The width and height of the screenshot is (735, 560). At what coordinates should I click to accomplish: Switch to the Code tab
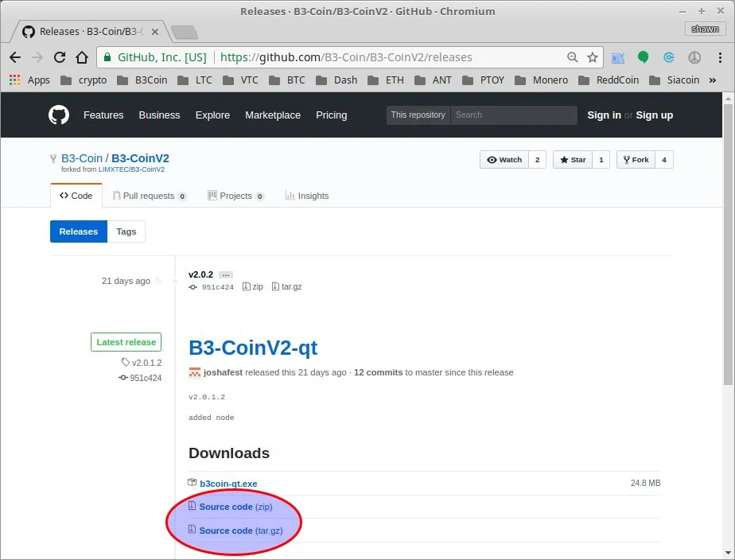point(76,196)
